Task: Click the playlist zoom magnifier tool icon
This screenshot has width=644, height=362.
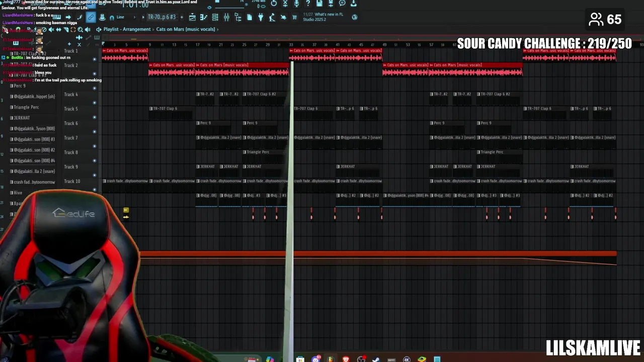Action: tap(80, 29)
